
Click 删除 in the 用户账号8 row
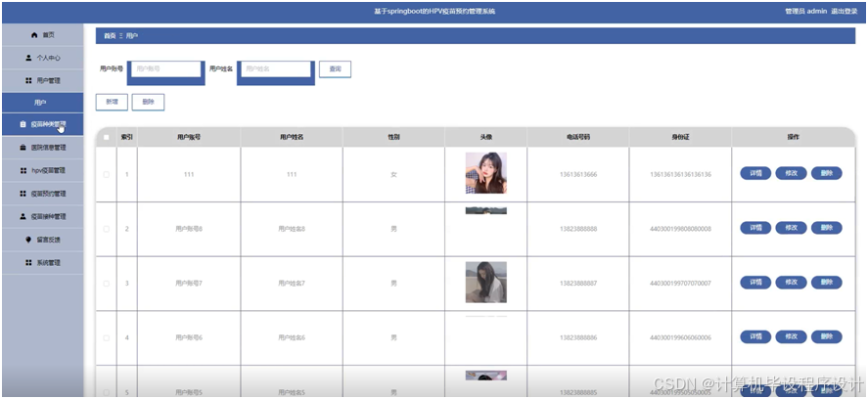pyautogui.click(x=827, y=228)
